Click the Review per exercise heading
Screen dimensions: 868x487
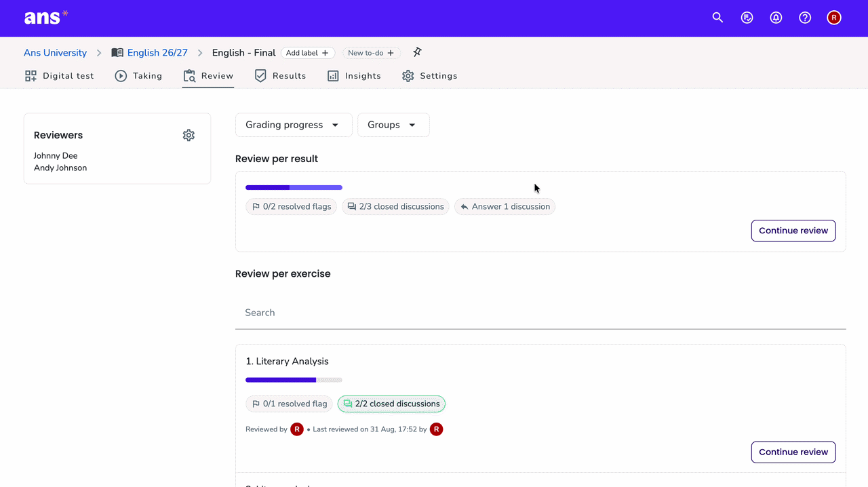[283, 274]
